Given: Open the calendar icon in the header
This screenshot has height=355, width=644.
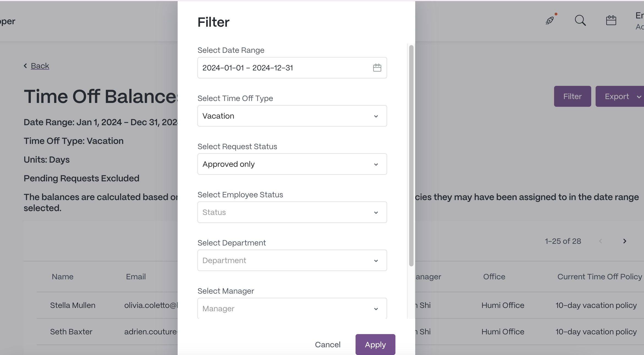Looking at the screenshot, I should [x=611, y=20].
